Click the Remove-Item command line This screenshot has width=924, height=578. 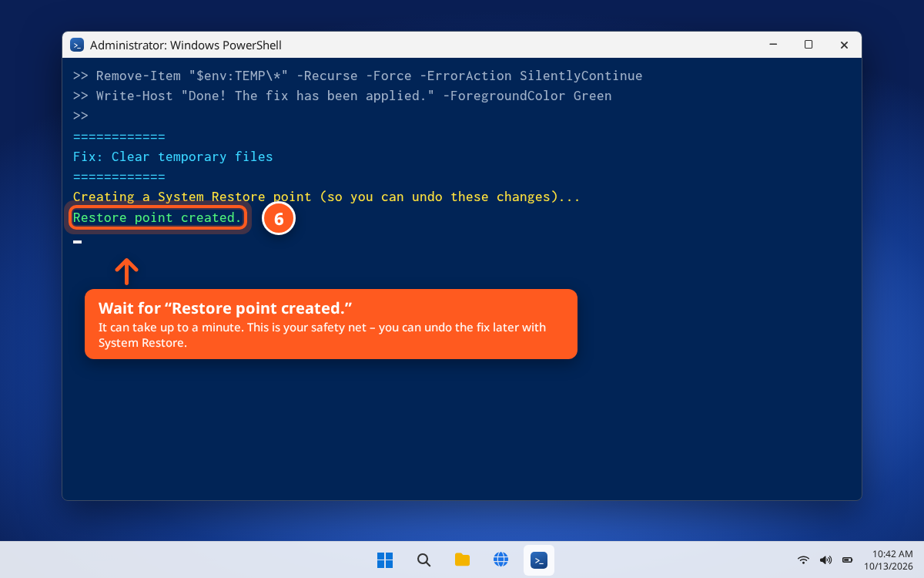[x=358, y=76]
